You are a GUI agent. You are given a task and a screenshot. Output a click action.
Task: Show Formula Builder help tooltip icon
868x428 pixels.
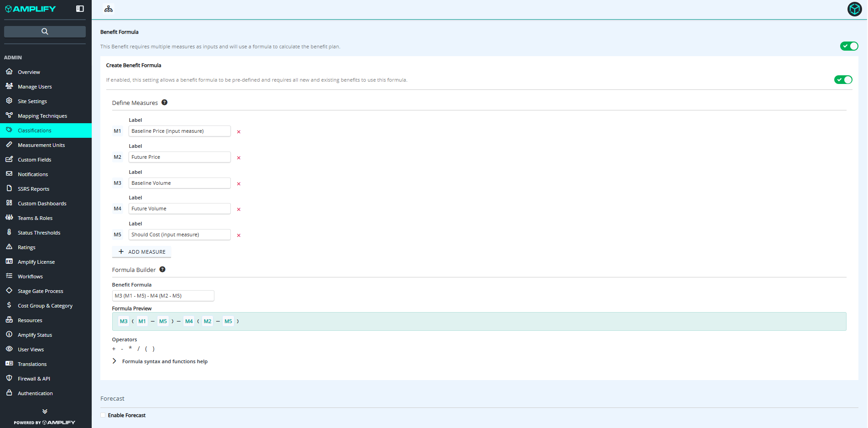pyautogui.click(x=162, y=270)
